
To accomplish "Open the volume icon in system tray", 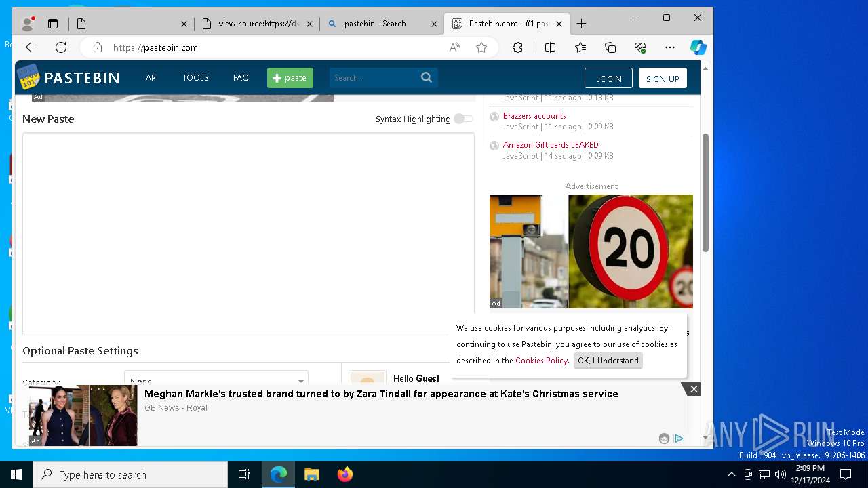I will point(781,474).
